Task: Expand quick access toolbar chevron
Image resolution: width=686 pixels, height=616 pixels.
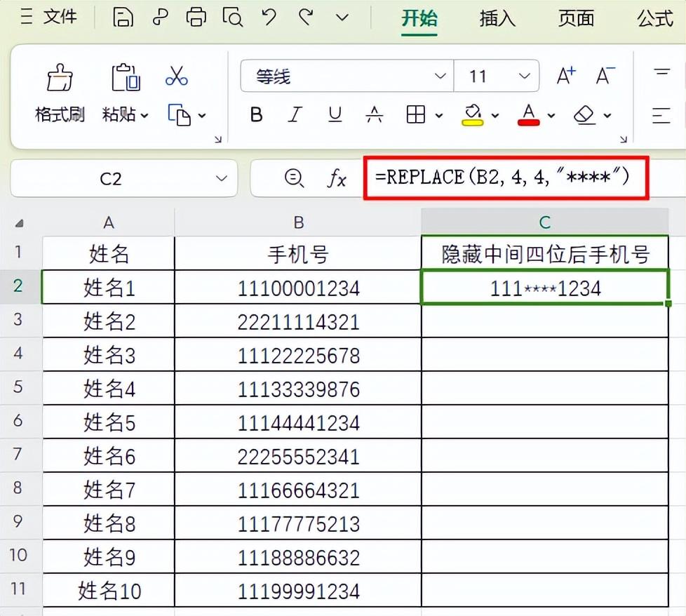Action: [x=342, y=18]
